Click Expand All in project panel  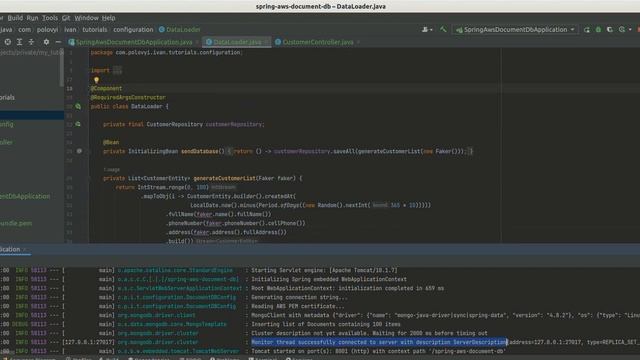19,42
